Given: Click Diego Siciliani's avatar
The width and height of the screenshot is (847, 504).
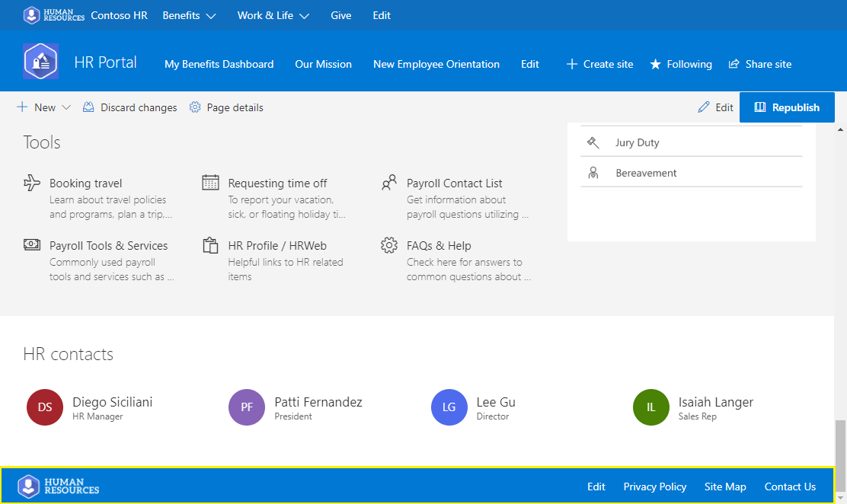Looking at the screenshot, I should 44,407.
